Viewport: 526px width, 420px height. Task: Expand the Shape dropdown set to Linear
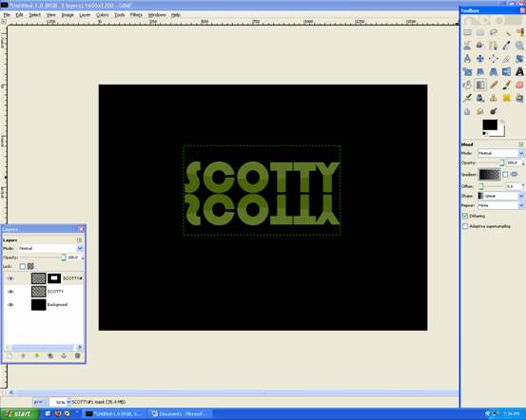(x=500, y=196)
